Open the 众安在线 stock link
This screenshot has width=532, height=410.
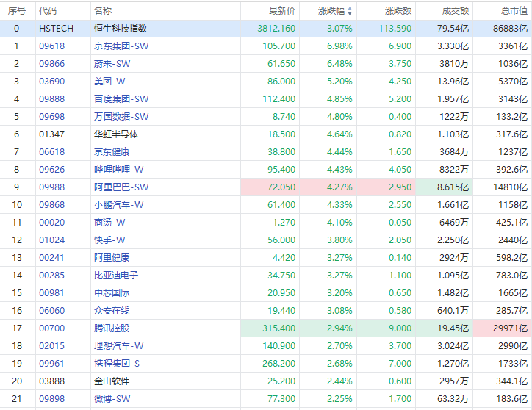[x=112, y=311]
